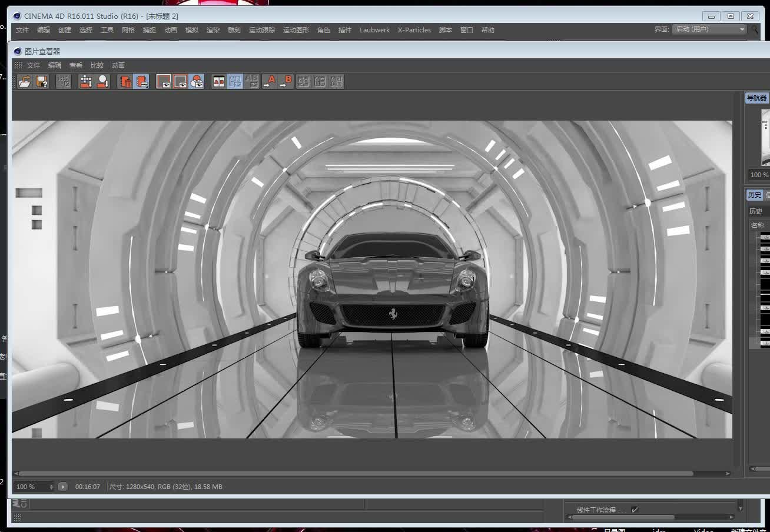This screenshot has width=770, height=532.
Task: Click the sphere-with-arrow render icon
Action: click(x=103, y=82)
